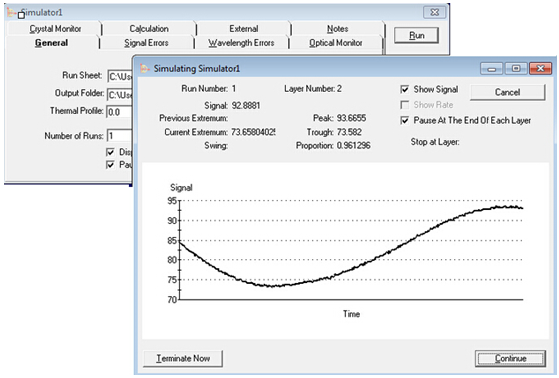Click the Run button
This screenshot has width=559, height=378.
416,35
